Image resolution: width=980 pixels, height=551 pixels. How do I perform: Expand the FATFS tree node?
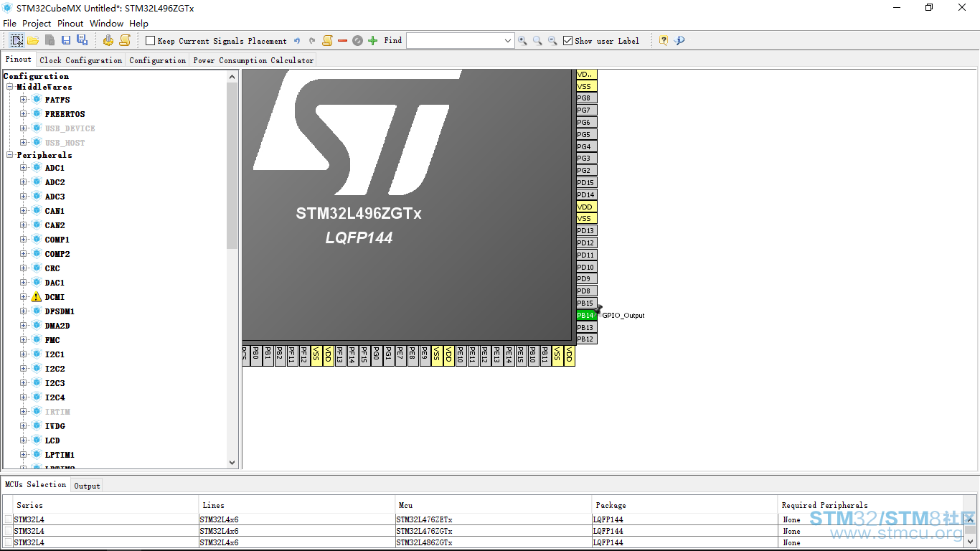(24, 100)
